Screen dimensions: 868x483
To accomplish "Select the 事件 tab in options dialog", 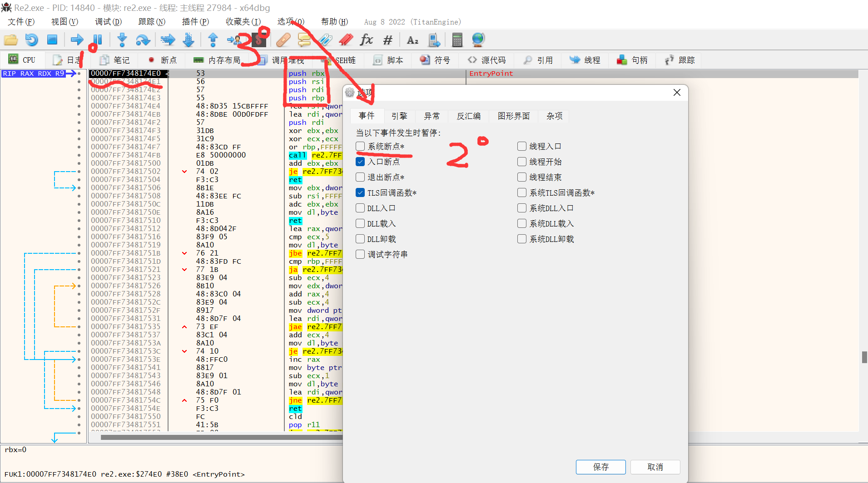I will 367,116.
